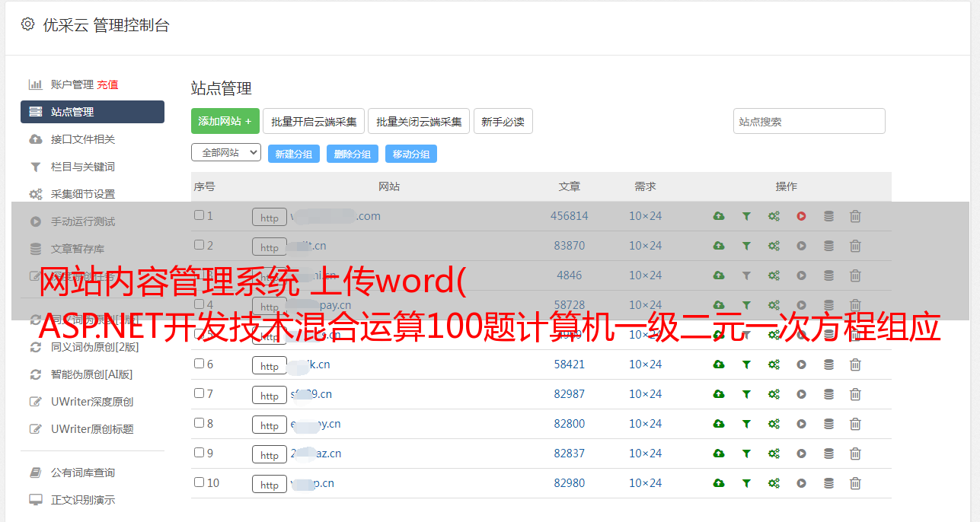Click the trash icon in row 1
The width and height of the screenshot is (980, 522).
[x=855, y=216]
